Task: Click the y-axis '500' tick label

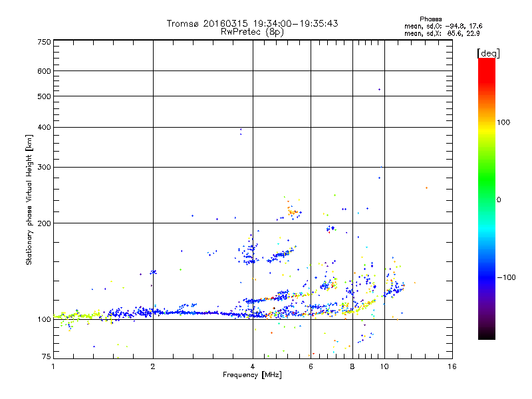Action: (44, 96)
